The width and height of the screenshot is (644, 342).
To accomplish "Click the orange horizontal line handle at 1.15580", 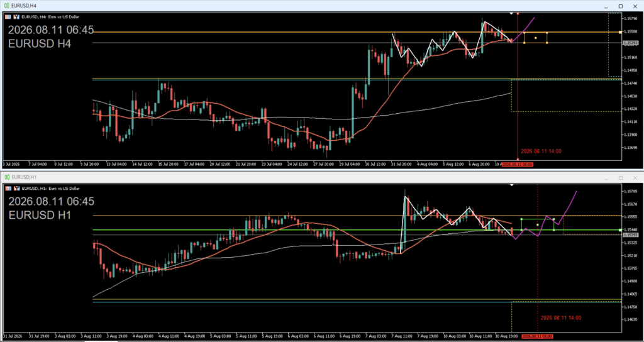I will coord(620,31).
